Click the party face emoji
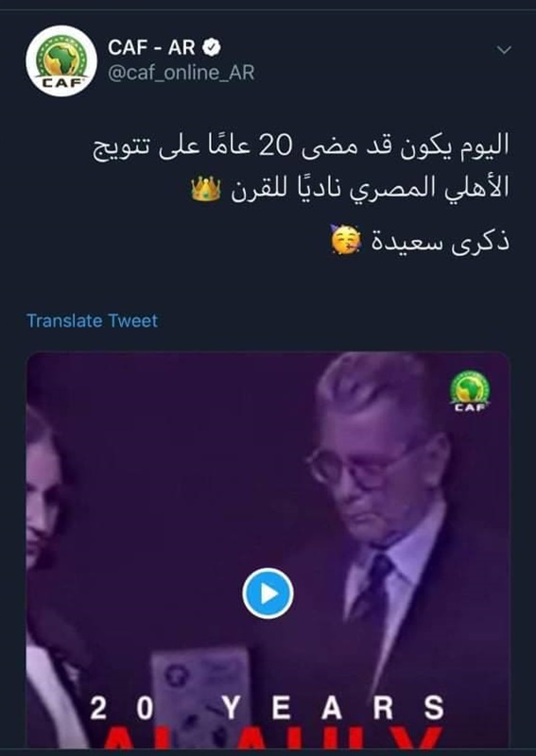 coord(346,240)
